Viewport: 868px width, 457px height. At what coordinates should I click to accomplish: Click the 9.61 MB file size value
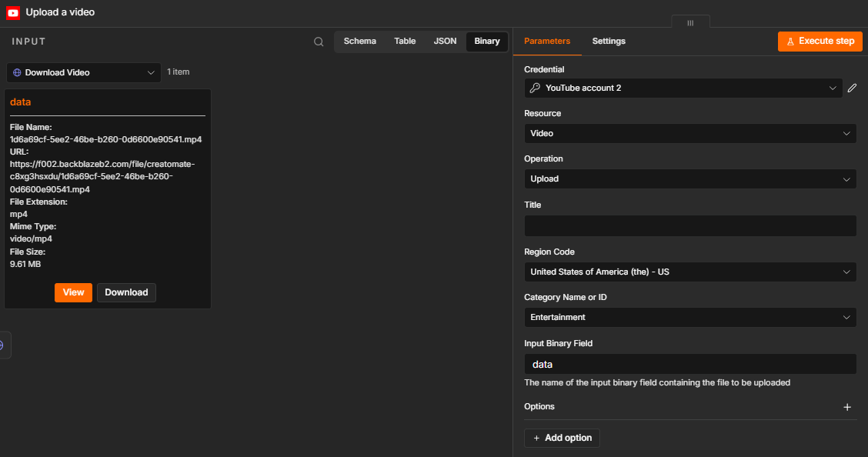(x=25, y=264)
